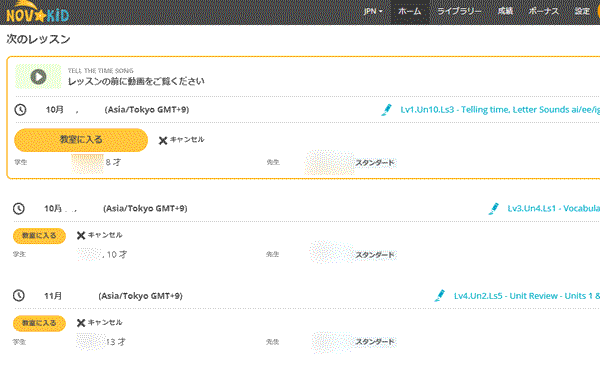Click the レッスンの前に動画をご覧ください text
This screenshot has width=600, height=378.
(136, 81)
